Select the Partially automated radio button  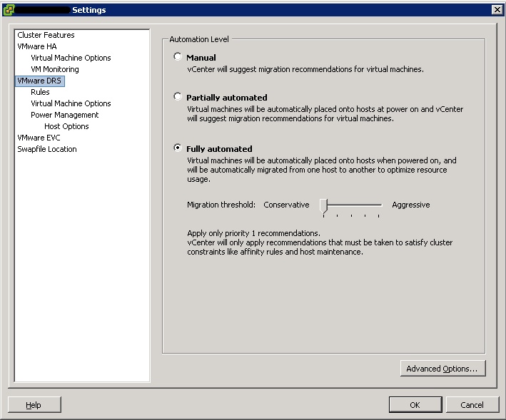(178, 96)
